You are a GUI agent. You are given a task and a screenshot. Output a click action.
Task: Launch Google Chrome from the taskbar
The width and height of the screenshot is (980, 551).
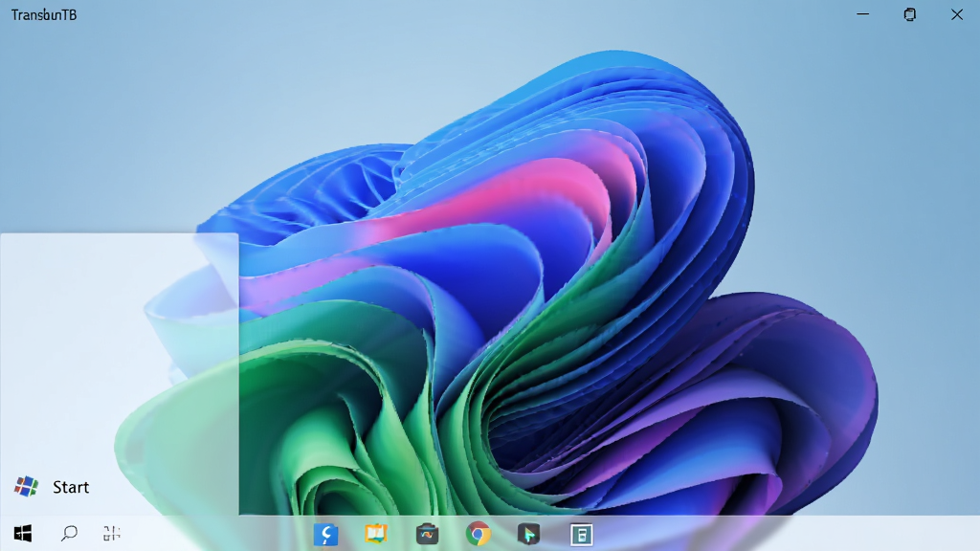click(479, 534)
